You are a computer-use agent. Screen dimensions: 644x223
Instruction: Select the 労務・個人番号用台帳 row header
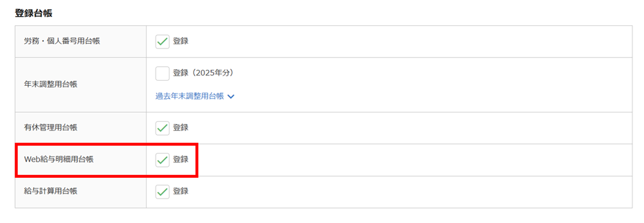pos(62,41)
